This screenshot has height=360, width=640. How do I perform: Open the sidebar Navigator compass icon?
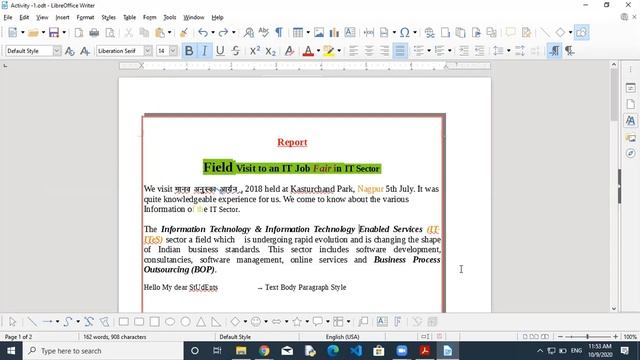pos(631,153)
